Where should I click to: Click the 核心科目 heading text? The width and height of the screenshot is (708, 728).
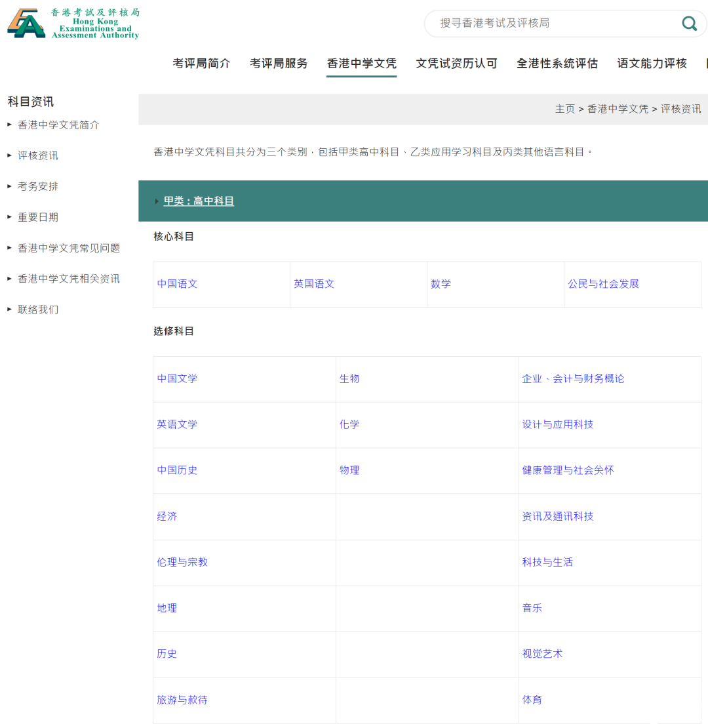[174, 237]
